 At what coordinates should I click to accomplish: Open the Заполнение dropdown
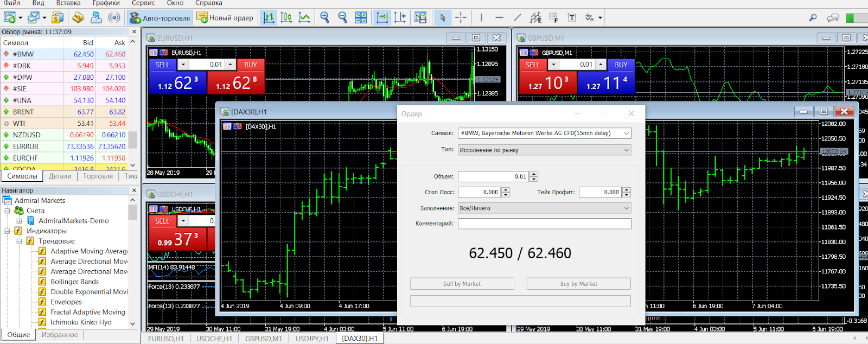pyautogui.click(x=545, y=208)
